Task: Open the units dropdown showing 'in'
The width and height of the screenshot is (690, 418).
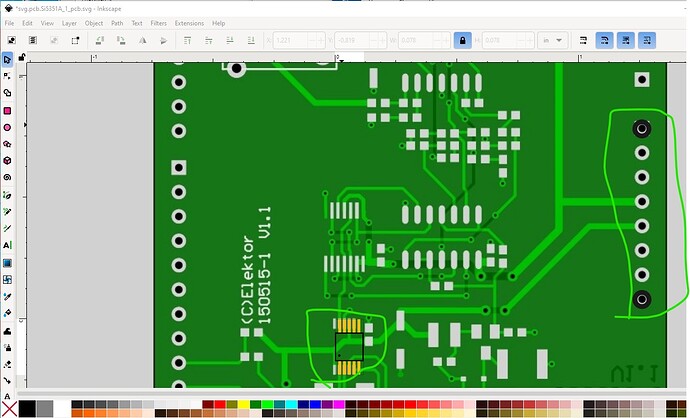Action: [551, 40]
